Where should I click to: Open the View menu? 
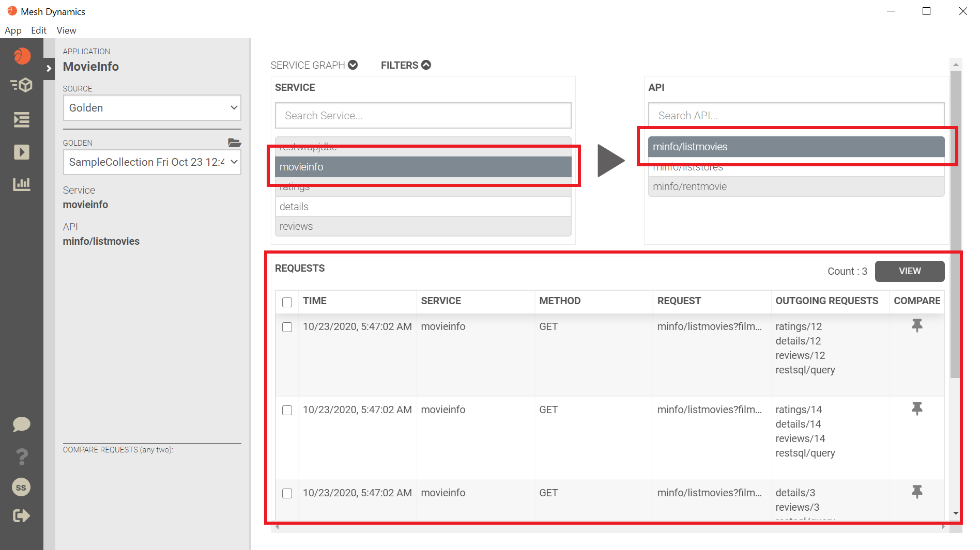click(66, 30)
